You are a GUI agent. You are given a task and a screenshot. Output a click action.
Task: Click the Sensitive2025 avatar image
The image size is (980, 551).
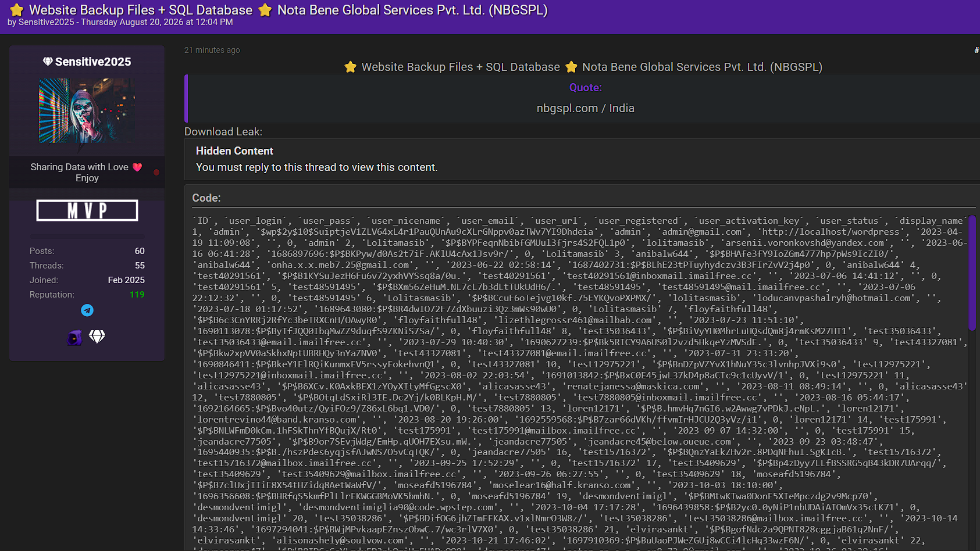[87, 111]
